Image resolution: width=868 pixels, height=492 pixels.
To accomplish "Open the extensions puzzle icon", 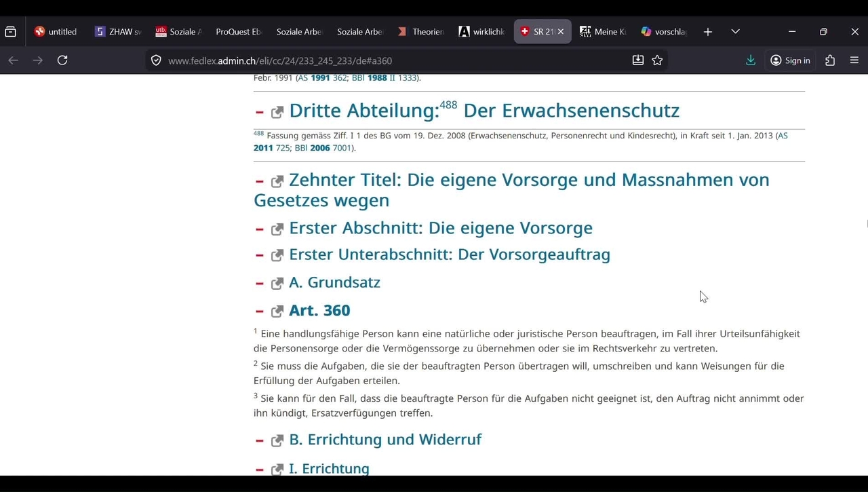I will pos(830,60).
